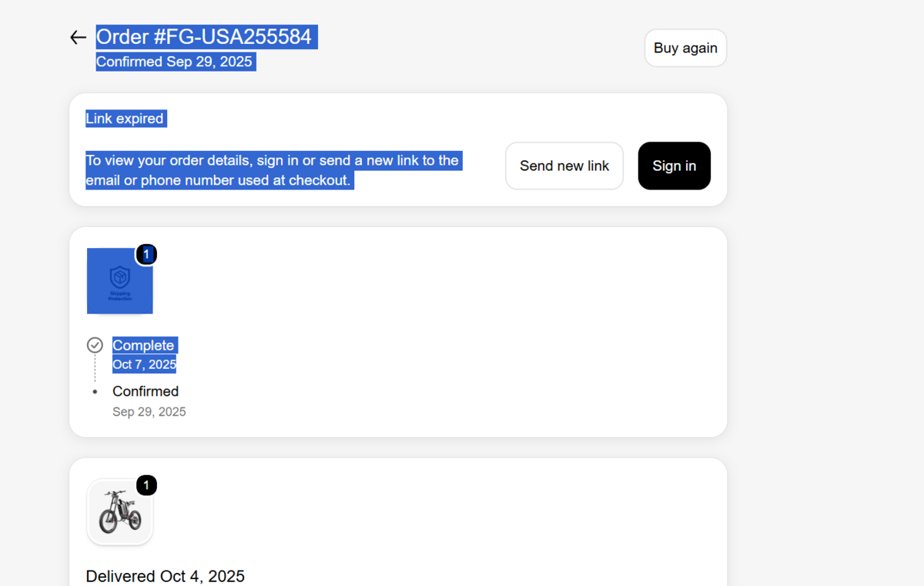Click the Sep 29, 2025 timeline date
Image resolution: width=924 pixels, height=586 pixels.
click(149, 412)
